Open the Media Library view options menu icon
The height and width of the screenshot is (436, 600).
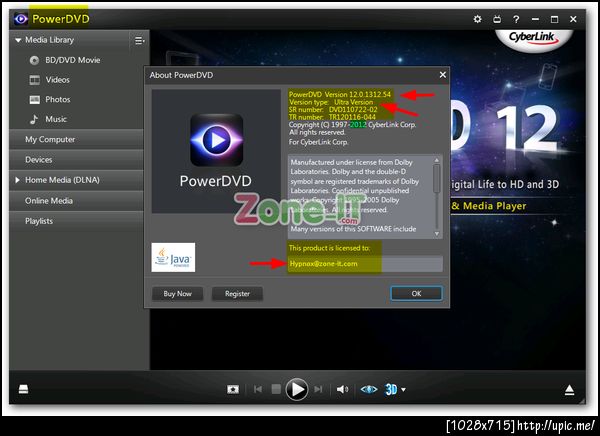tap(139, 40)
